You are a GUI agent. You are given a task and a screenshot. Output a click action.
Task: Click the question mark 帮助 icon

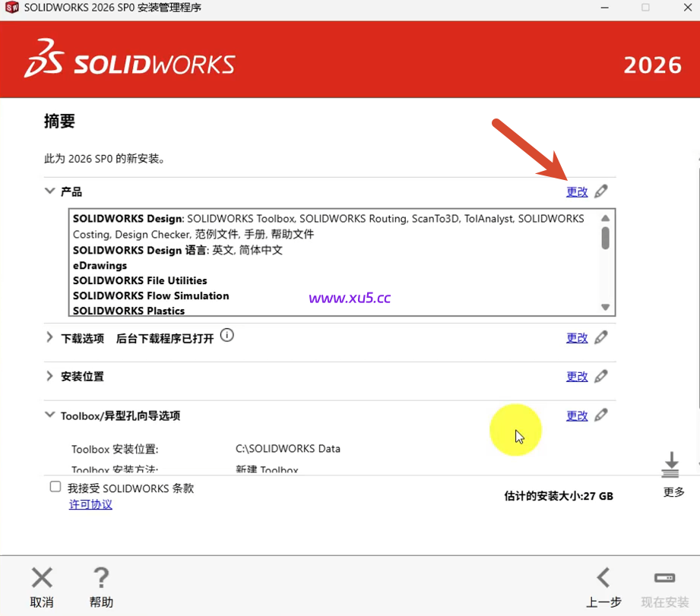100,577
